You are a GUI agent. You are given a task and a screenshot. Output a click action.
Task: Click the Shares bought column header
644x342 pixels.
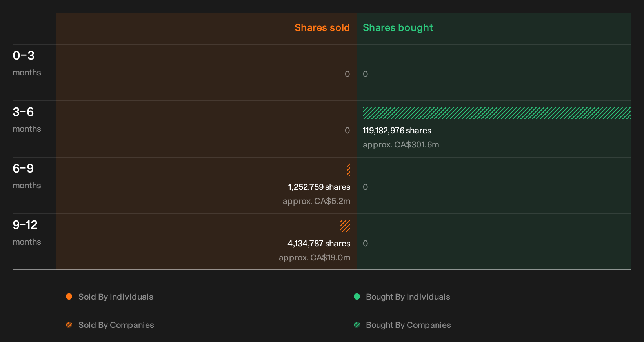point(398,28)
